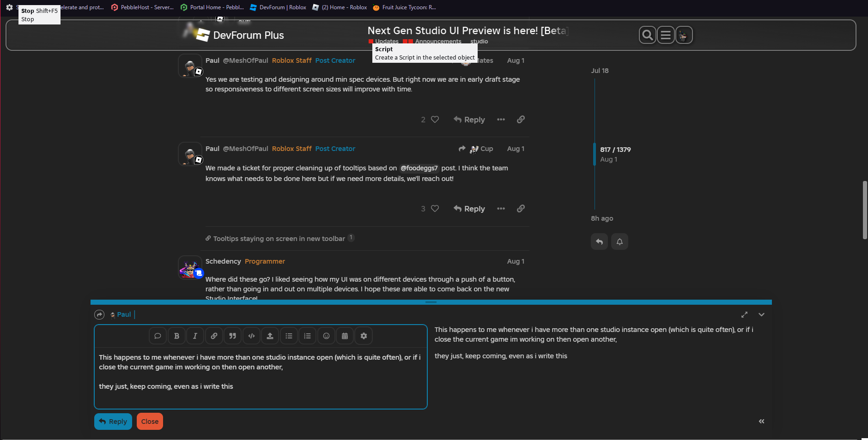Open the @foodeggs7 user mention

(419, 168)
